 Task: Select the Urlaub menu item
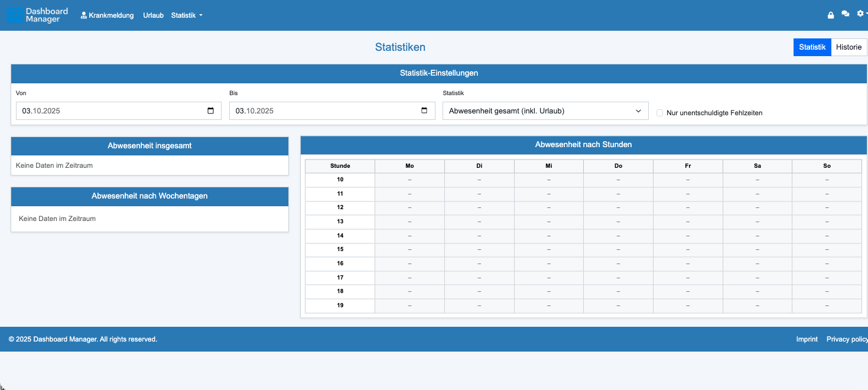tap(153, 15)
